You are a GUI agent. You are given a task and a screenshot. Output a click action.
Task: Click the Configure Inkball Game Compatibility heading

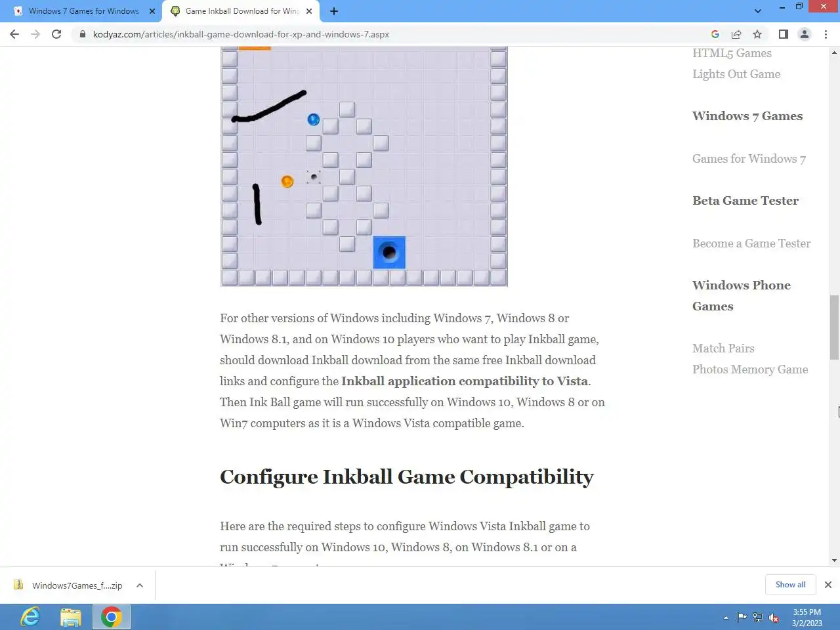click(407, 477)
